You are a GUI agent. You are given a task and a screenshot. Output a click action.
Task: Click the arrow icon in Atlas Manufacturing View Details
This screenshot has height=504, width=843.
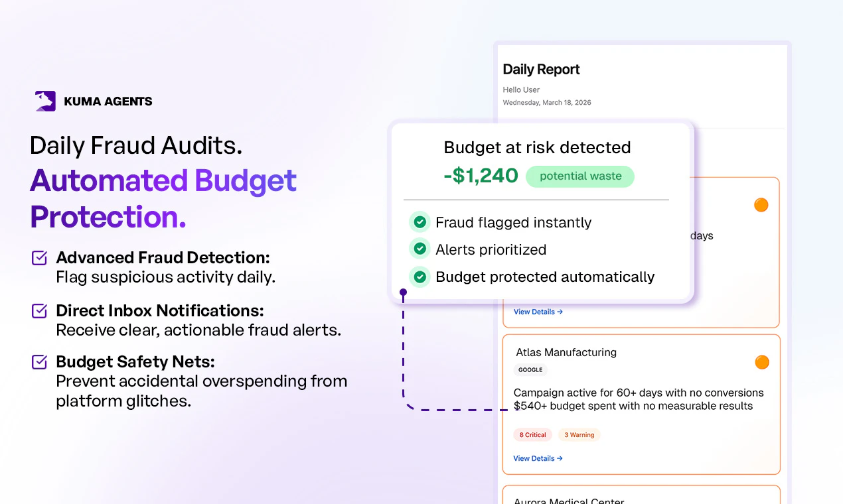tap(558, 458)
